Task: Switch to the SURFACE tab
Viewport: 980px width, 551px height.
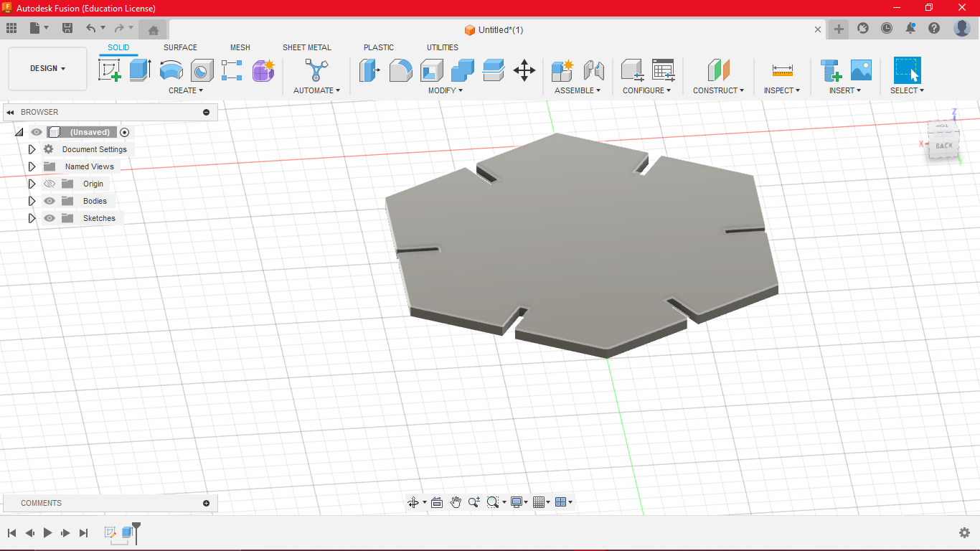Action: click(x=180, y=47)
